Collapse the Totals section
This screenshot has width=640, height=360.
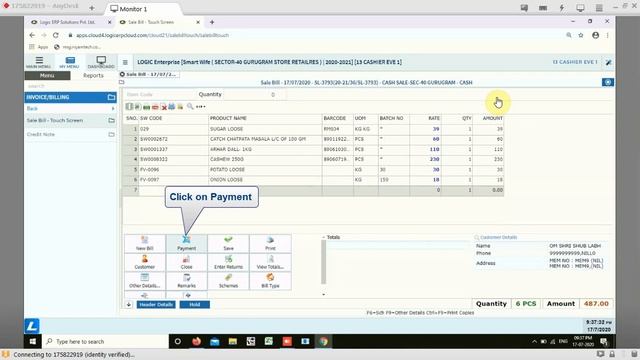[323, 237]
